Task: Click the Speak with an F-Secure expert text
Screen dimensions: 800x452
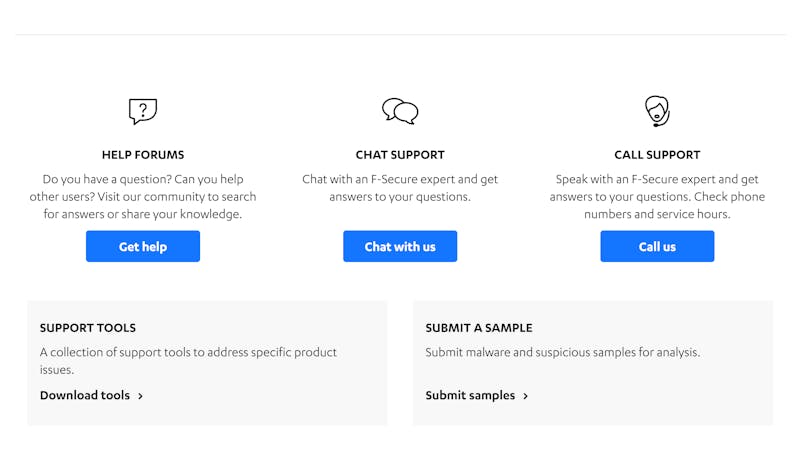Action: click(x=657, y=196)
